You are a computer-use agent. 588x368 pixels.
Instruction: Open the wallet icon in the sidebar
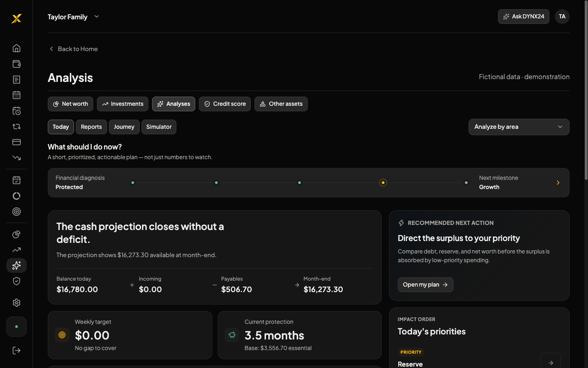click(x=17, y=64)
